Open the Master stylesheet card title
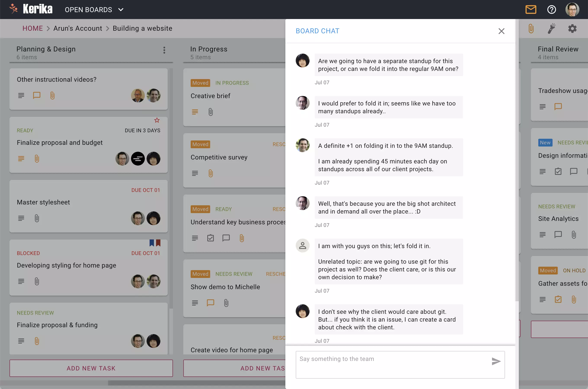588x389 pixels. click(43, 202)
